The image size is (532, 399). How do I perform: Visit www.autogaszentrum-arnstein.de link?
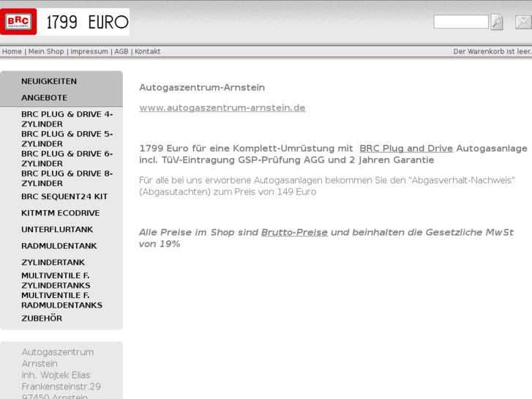pos(222,108)
